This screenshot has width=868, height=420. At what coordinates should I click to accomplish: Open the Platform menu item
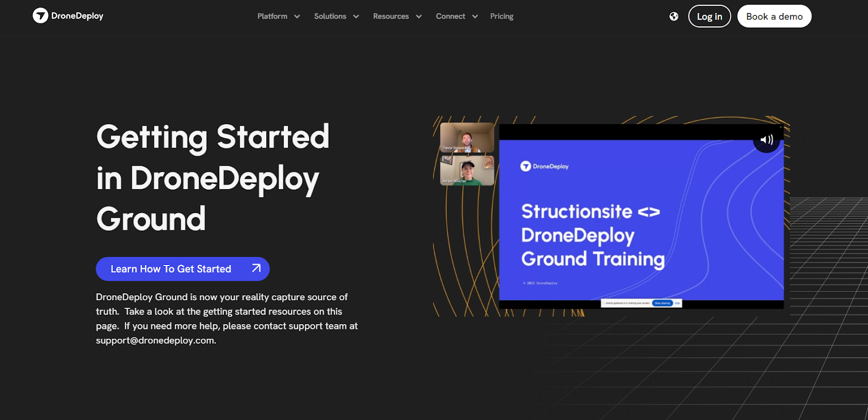272,16
